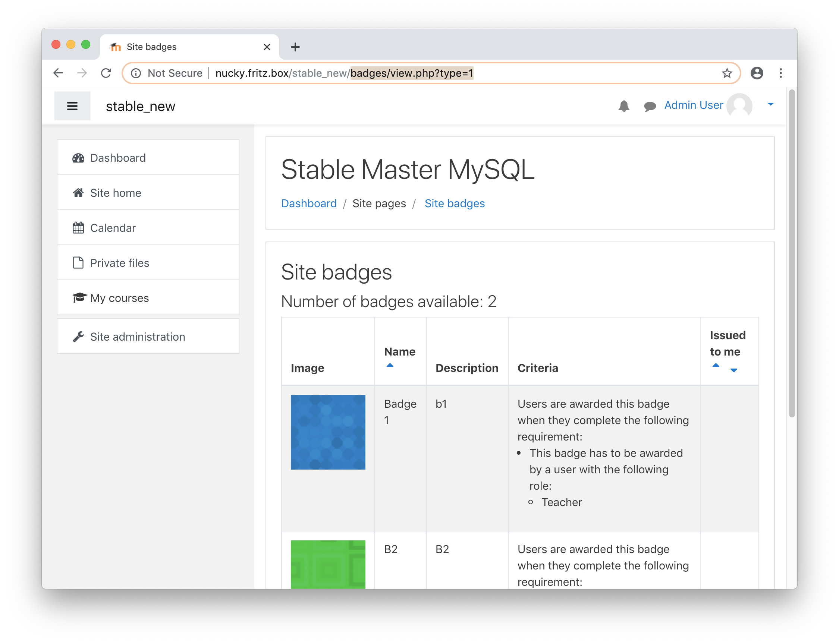Screen dimensions: 839x644
Task: Sort by the Name column ascending arrow
Action: [x=390, y=365]
